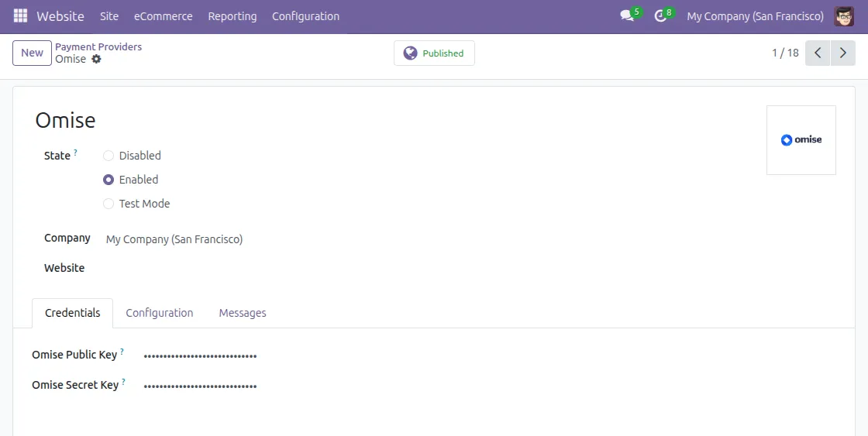Click the Website app name
868x436 pixels.
(60, 16)
